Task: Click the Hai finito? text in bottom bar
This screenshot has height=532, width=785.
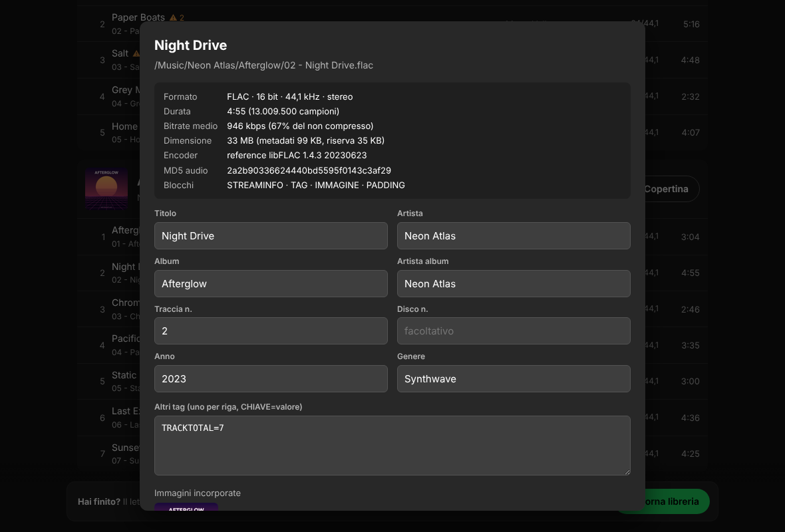Action: [x=99, y=501]
